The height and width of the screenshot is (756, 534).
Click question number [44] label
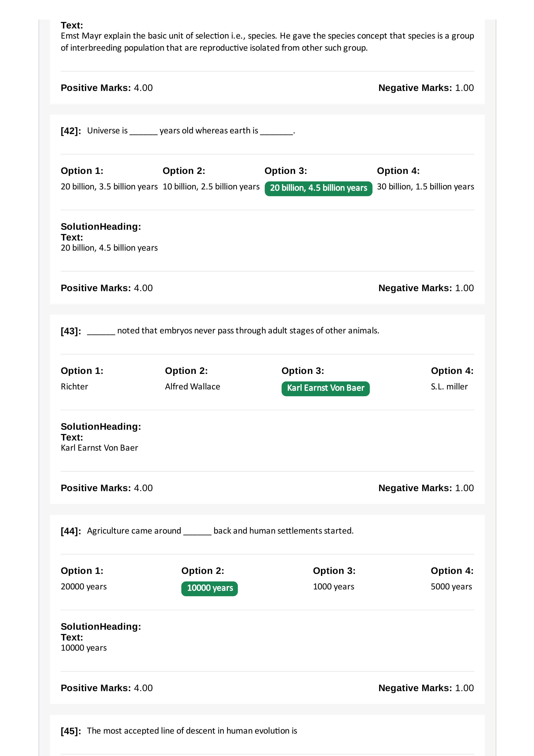(71, 531)
